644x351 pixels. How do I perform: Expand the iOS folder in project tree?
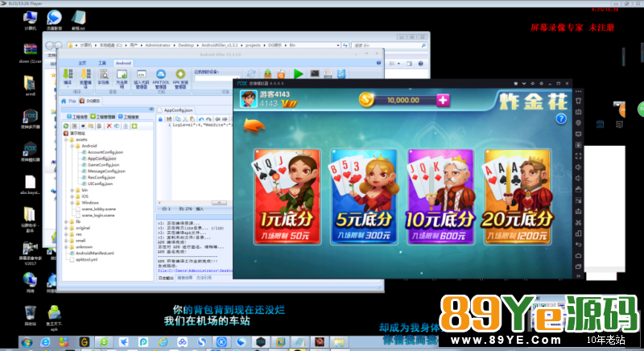(x=72, y=196)
